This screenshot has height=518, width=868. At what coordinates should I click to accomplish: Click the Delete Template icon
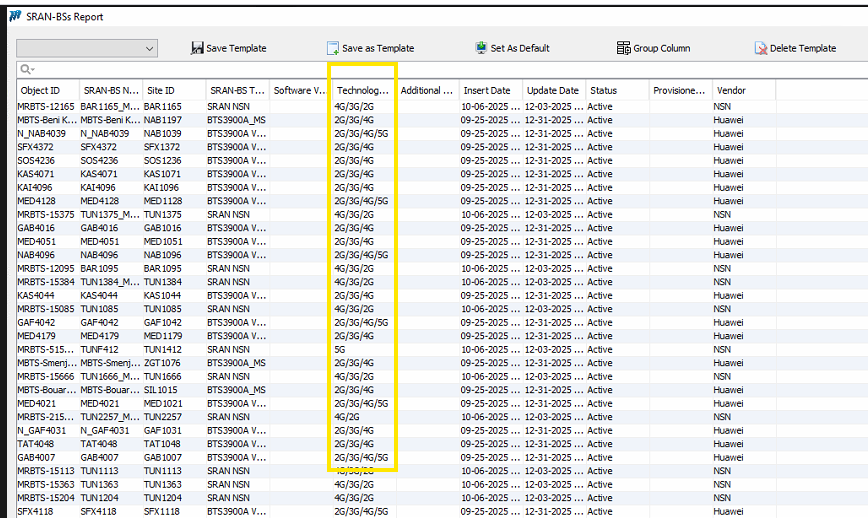[760, 48]
